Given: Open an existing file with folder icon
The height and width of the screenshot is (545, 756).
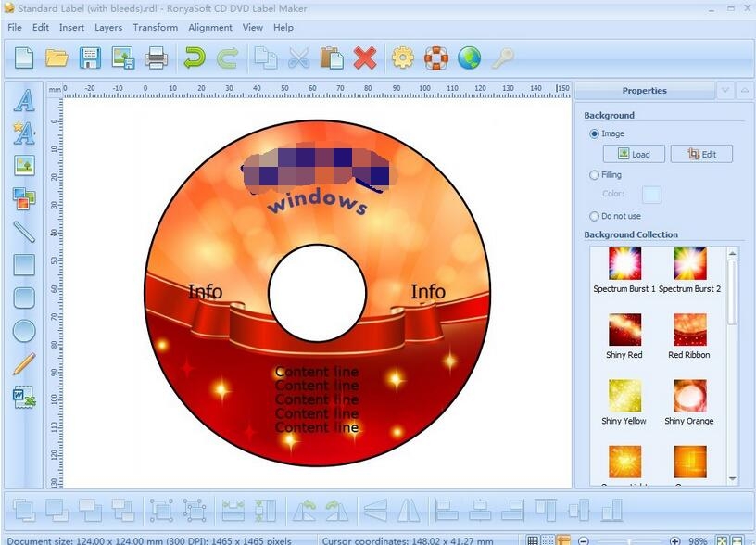Looking at the screenshot, I should (57, 58).
